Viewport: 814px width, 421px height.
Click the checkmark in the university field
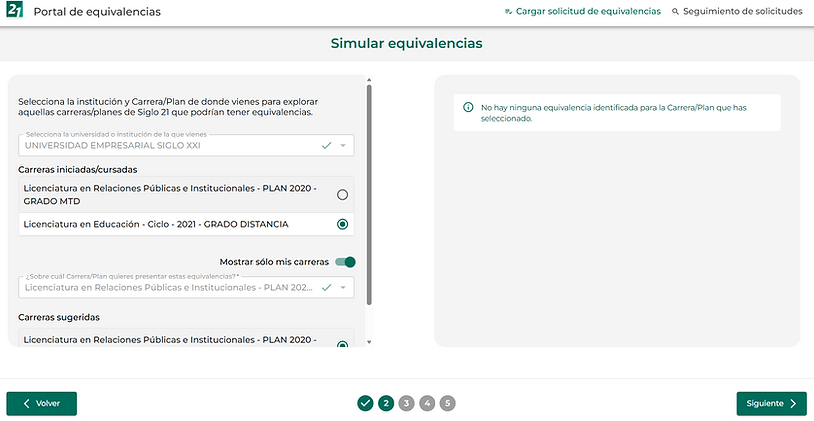pyautogui.click(x=326, y=146)
